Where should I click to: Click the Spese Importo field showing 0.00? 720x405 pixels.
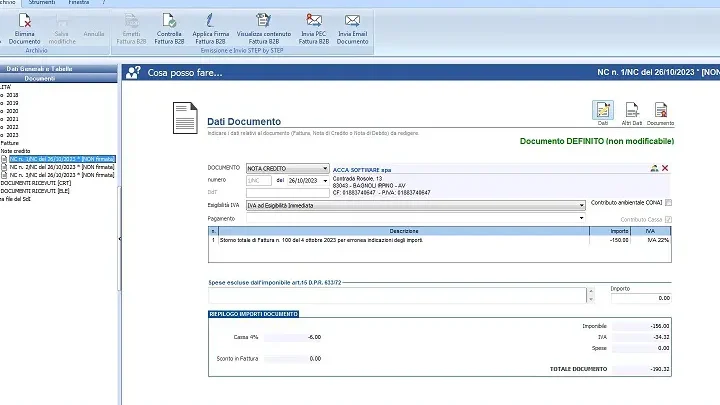click(x=641, y=298)
